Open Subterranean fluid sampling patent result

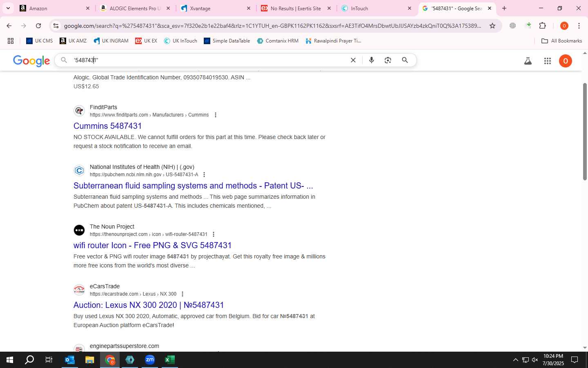pyautogui.click(x=193, y=186)
